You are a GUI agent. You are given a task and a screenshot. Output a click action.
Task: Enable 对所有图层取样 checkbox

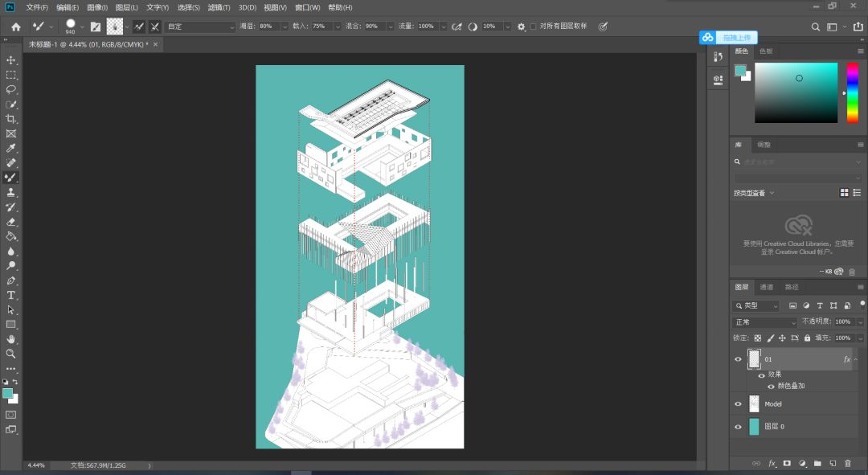533,27
